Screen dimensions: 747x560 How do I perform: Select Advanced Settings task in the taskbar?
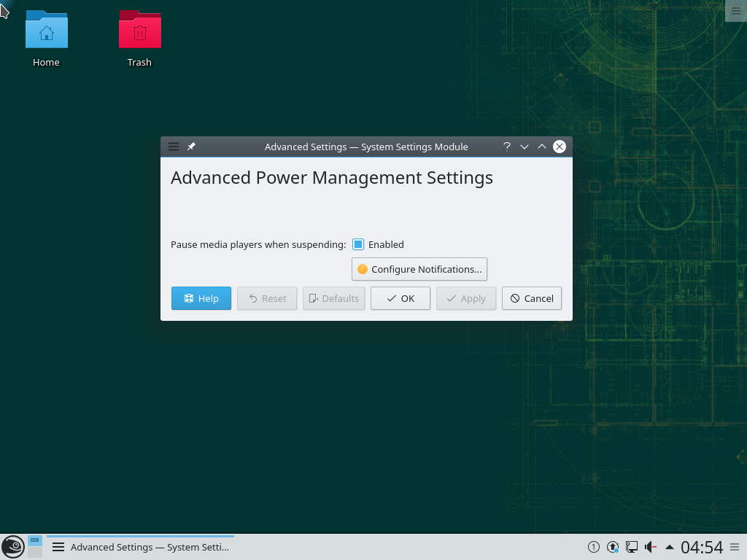coord(141,547)
